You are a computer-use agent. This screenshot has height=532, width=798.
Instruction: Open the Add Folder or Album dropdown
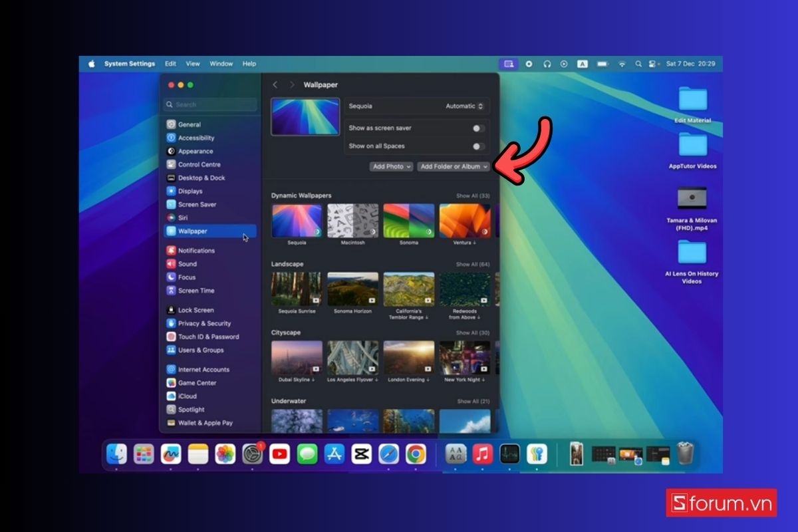[x=454, y=166]
